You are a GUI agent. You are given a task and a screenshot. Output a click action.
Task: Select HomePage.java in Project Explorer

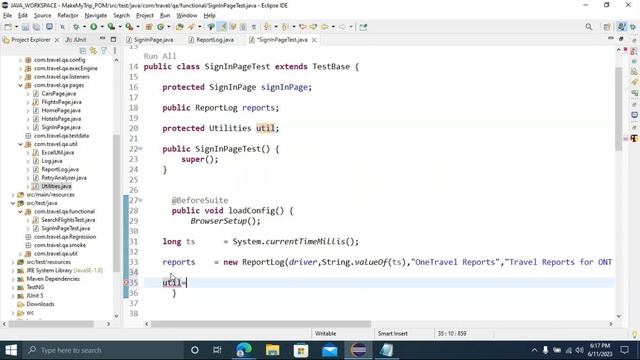coord(61,110)
